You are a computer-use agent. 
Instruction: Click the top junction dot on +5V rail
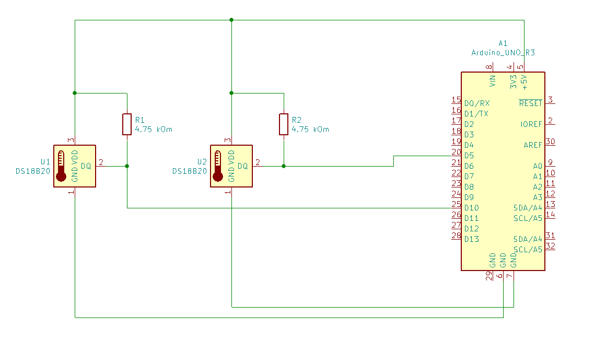pyautogui.click(x=231, y=20)
